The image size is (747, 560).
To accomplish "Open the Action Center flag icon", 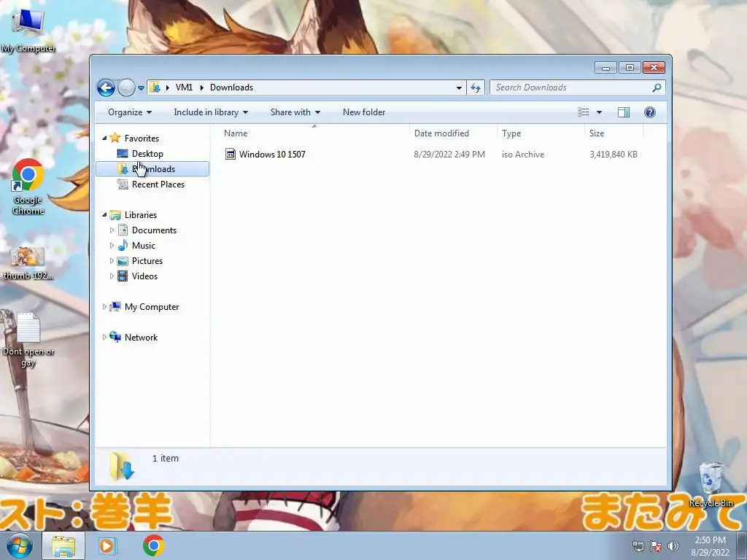I will (656, 546).
